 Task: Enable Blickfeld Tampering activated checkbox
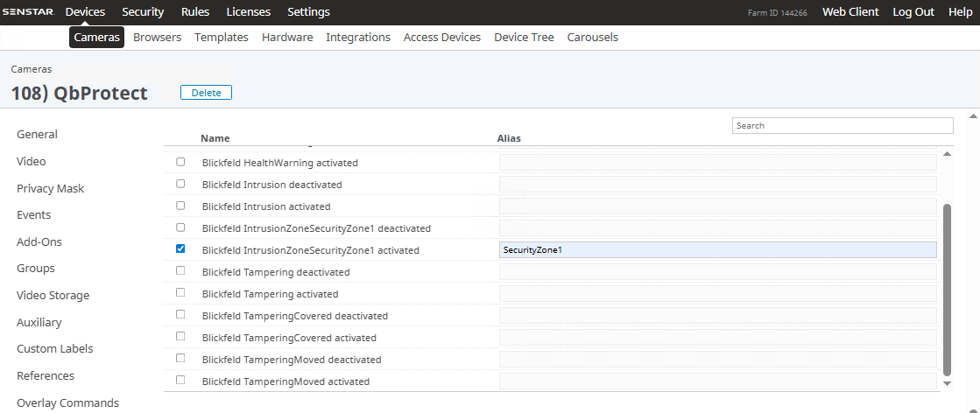click(180, 293)
